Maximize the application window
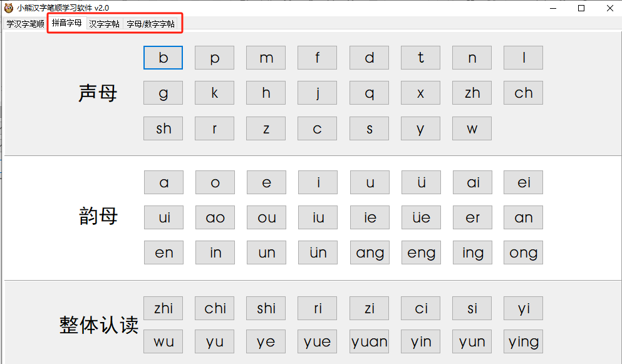Screen dimensions: 622x364 [581, 8]
